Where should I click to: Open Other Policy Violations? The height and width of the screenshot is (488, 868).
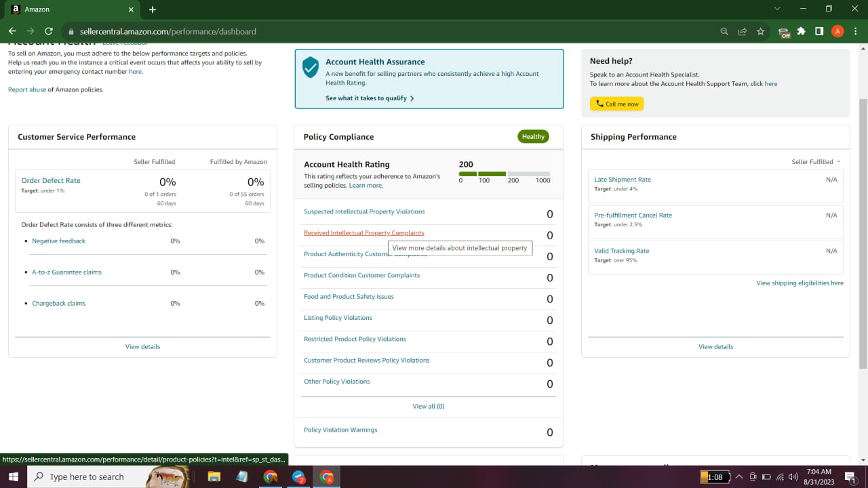click(337, 382)
